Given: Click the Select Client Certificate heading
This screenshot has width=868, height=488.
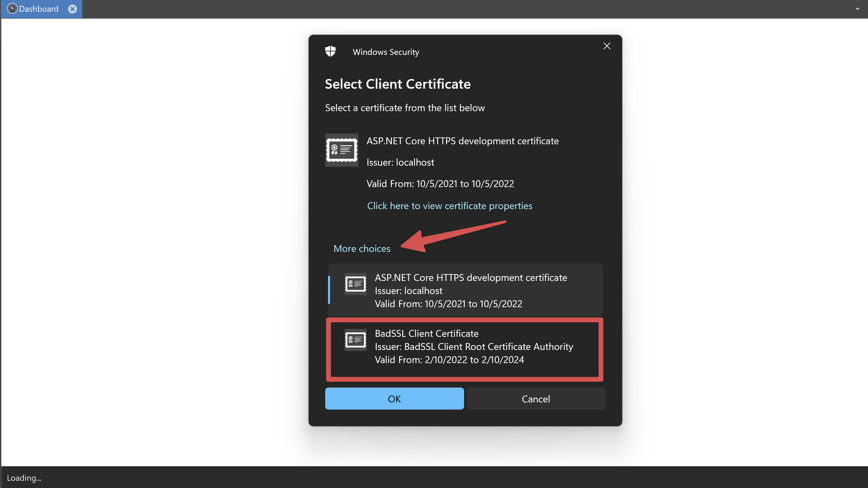Looking at the screenshot, I should [397, 84].
